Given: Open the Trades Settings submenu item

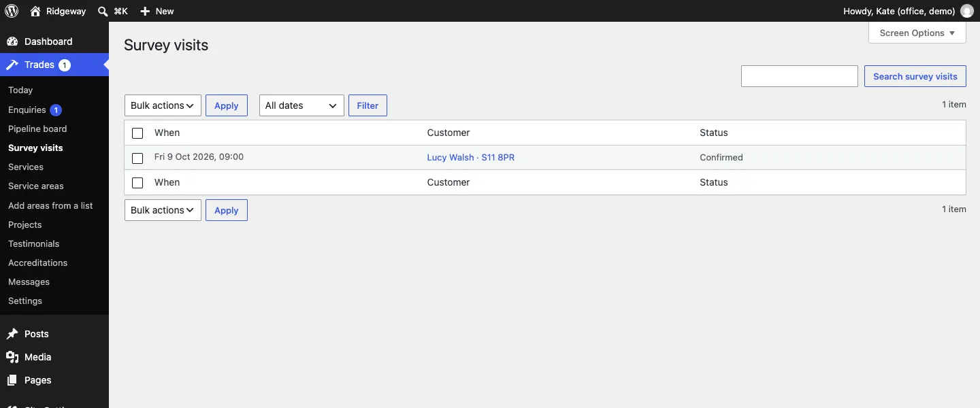Looking at the screenshot, I should pos(25,301).
